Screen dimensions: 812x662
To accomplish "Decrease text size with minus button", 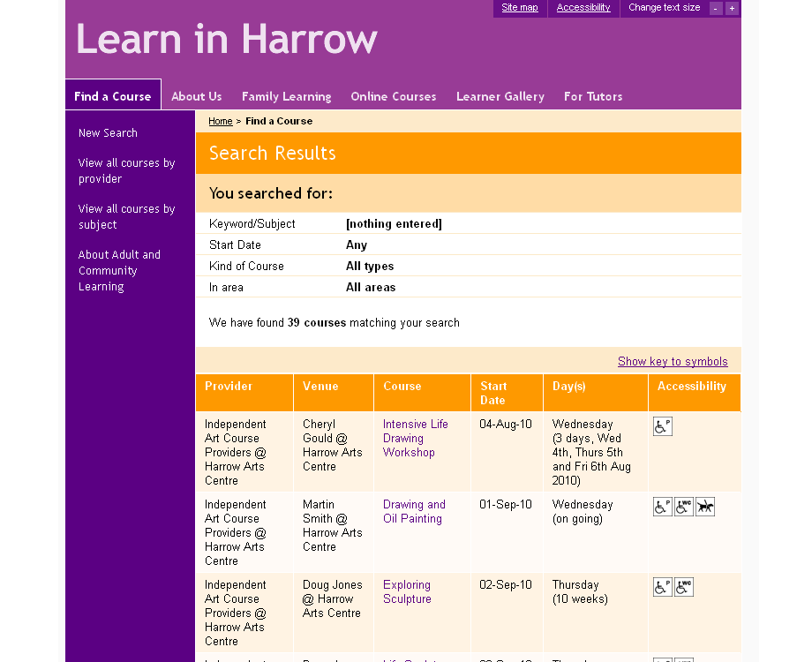I will [716, 9].
